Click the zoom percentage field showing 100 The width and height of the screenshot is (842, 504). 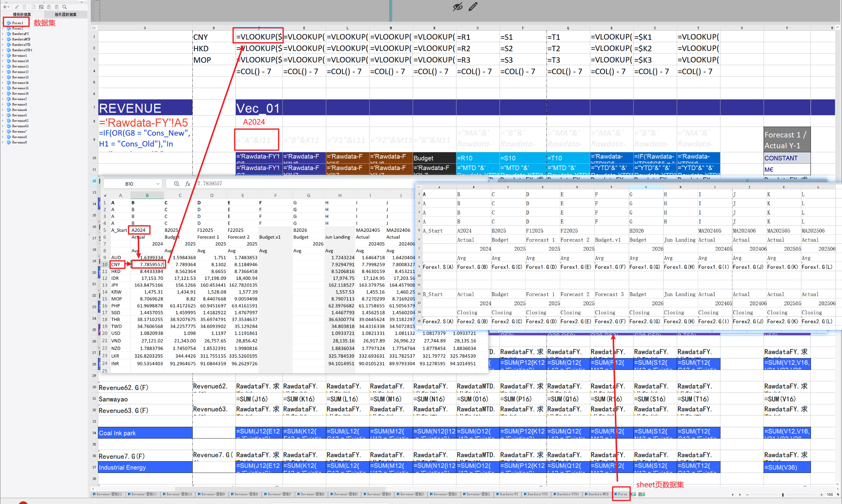click(830, 494)
